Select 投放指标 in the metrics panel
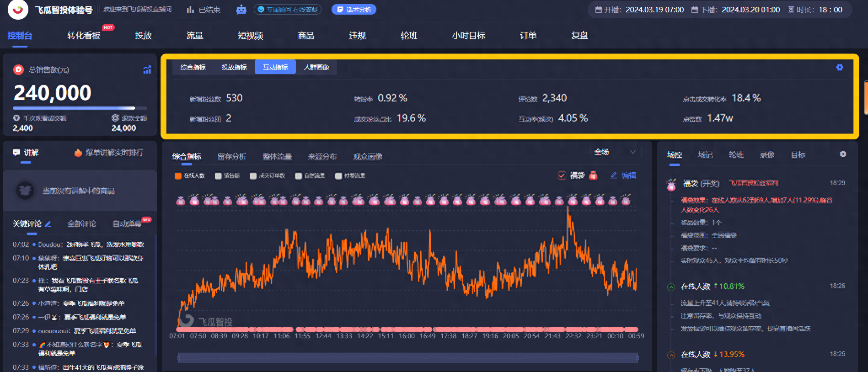The image size is (868, 372). [x=234, y=67]
